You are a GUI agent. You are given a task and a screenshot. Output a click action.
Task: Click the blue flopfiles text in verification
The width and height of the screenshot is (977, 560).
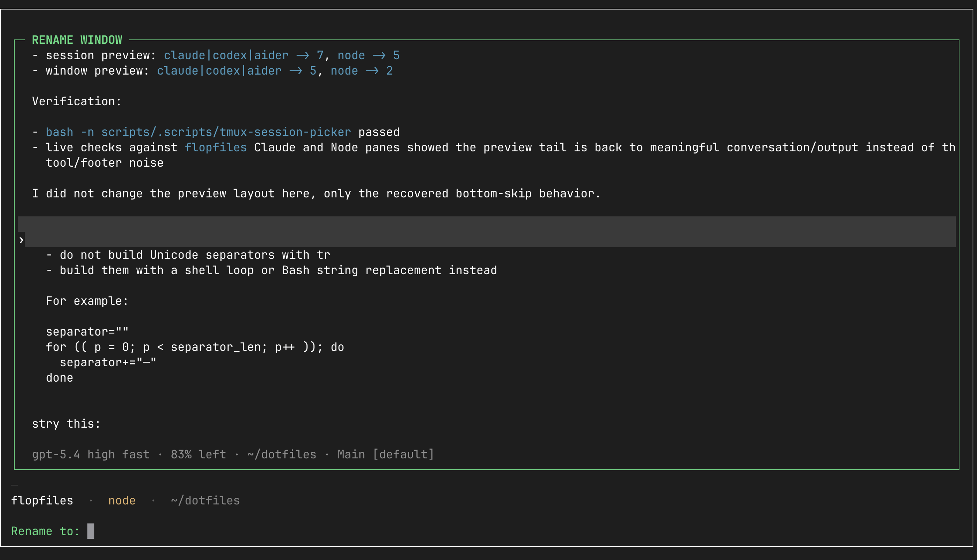tap(215, 147)
